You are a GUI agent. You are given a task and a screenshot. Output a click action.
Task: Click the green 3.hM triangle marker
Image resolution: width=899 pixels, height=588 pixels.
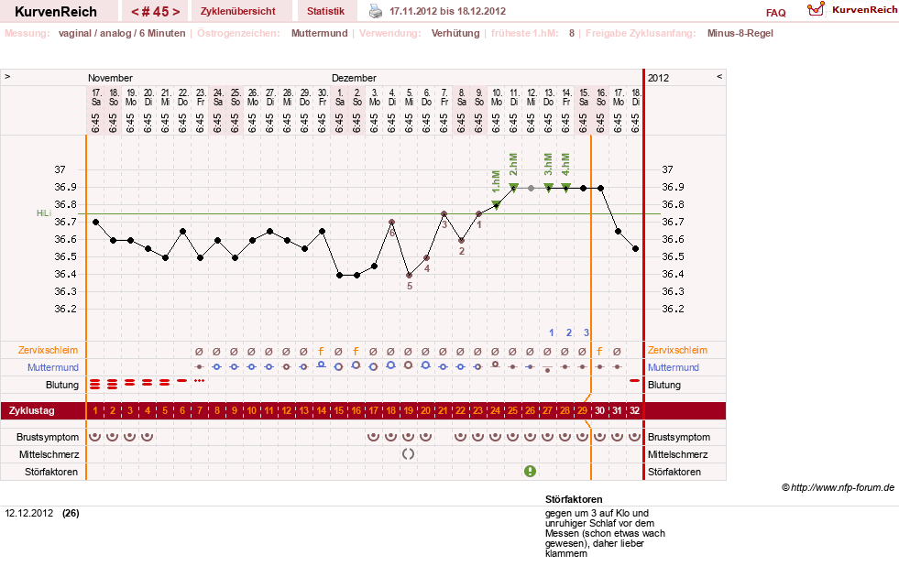point(548,188)
